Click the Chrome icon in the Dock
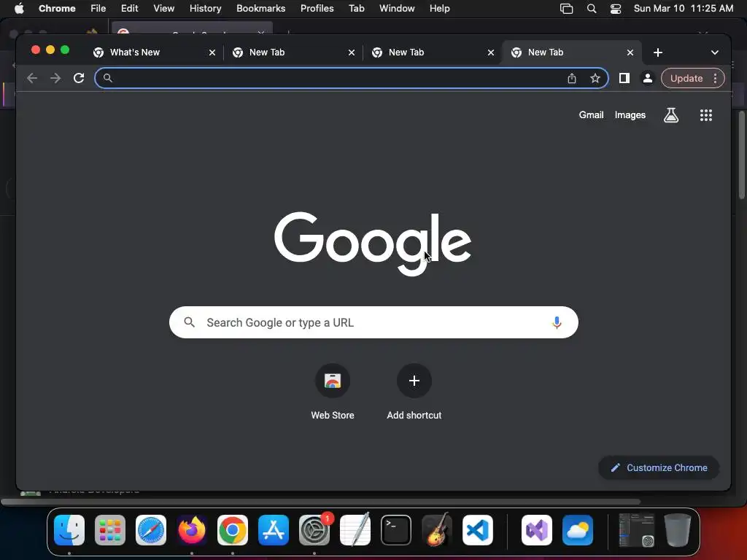Screen dimensions: 747x560 [233, 530]
